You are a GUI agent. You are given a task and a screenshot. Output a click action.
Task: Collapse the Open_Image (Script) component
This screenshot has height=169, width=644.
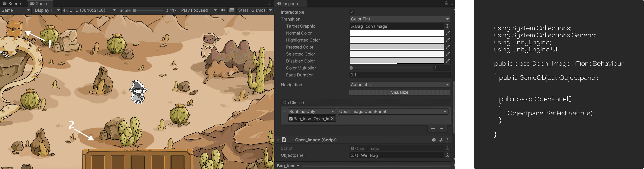pos(278,140)
